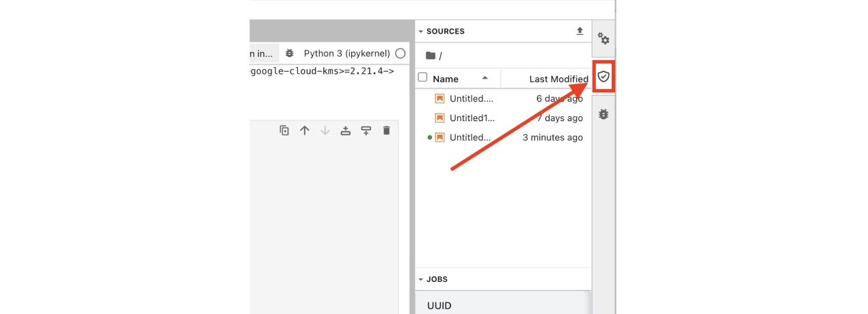Open the property inspector gears panel
Screen dimensions: 868x314
[603, 38]
